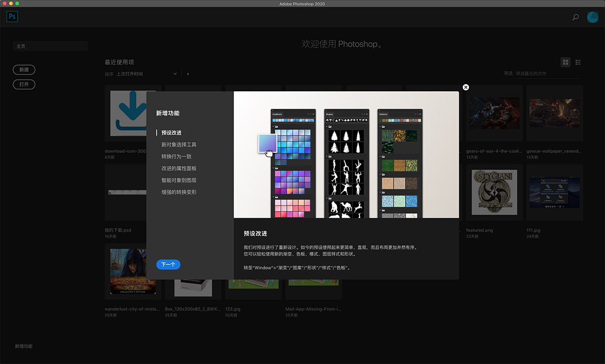This screenshot has height=364, width=605.
Task: Click the 下一个 button
Action: (x=168, y=264)
